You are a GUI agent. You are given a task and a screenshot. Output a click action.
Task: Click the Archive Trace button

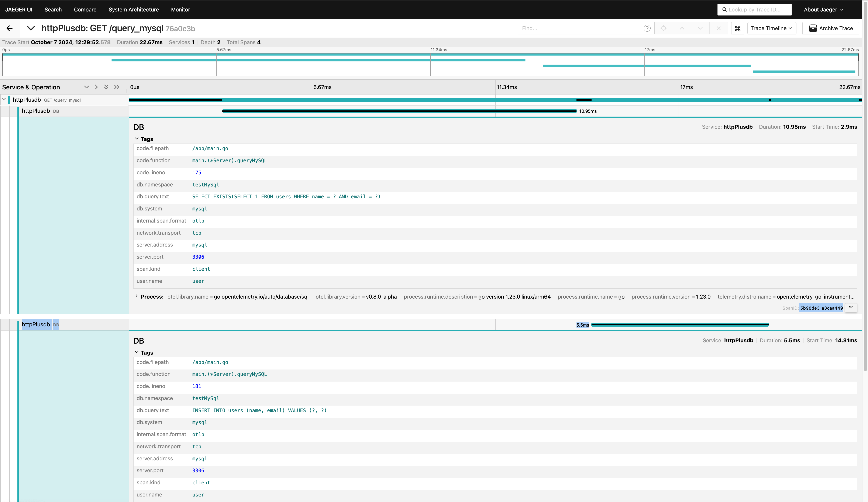(830, 28)
